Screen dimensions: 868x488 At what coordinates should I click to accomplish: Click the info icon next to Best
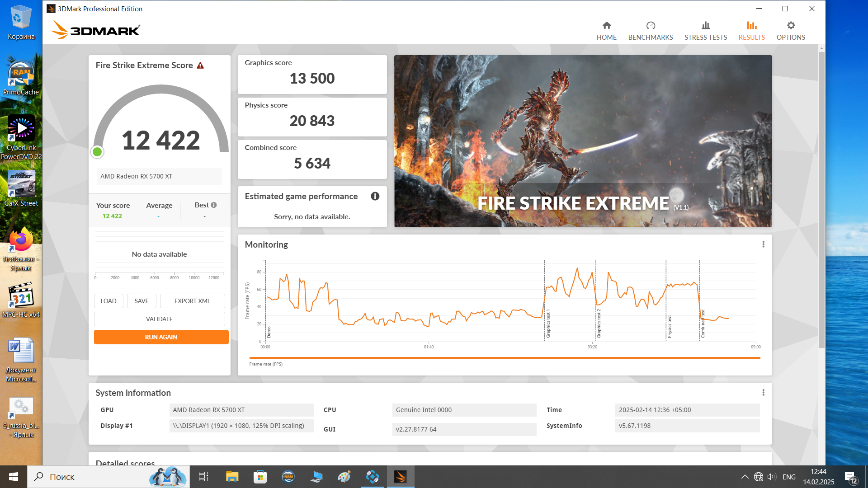click(x=214, y=205)
